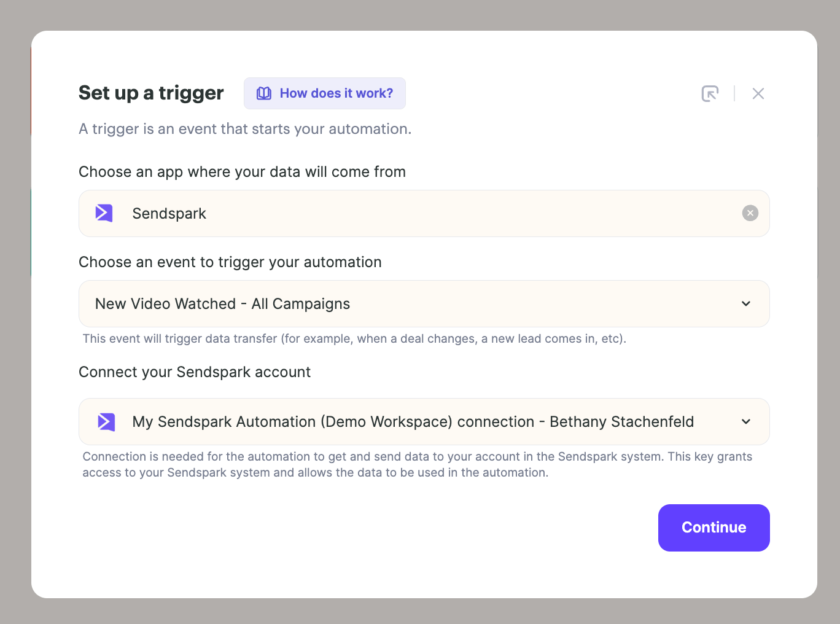Screen dimensions: 840x624
Task: Click the book icon in help button
Action: coord(264,93)
